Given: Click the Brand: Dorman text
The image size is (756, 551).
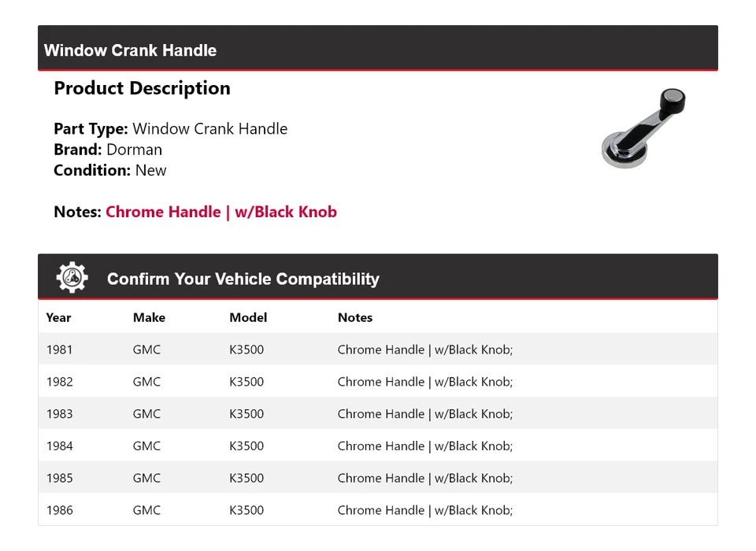Looking at the screenshot, I should [x=108, y=150].
